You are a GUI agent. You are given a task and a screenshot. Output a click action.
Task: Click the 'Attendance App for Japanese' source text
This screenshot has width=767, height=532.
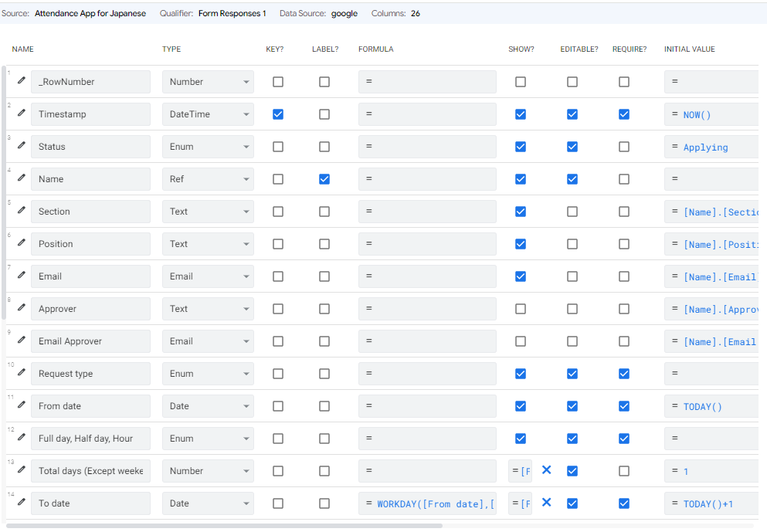click(x=90, y=13)
